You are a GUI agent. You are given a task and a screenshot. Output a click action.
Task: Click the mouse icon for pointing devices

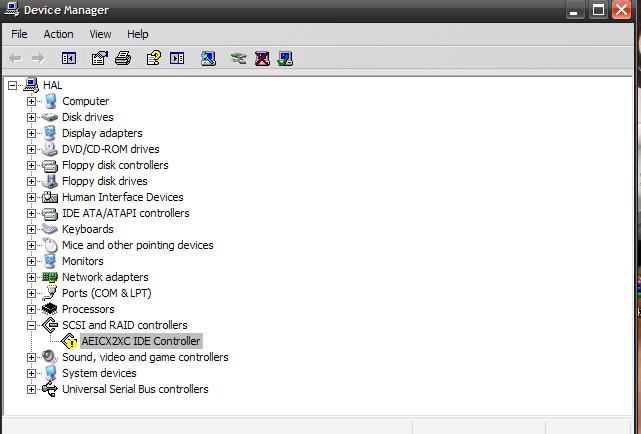point(50,245)
